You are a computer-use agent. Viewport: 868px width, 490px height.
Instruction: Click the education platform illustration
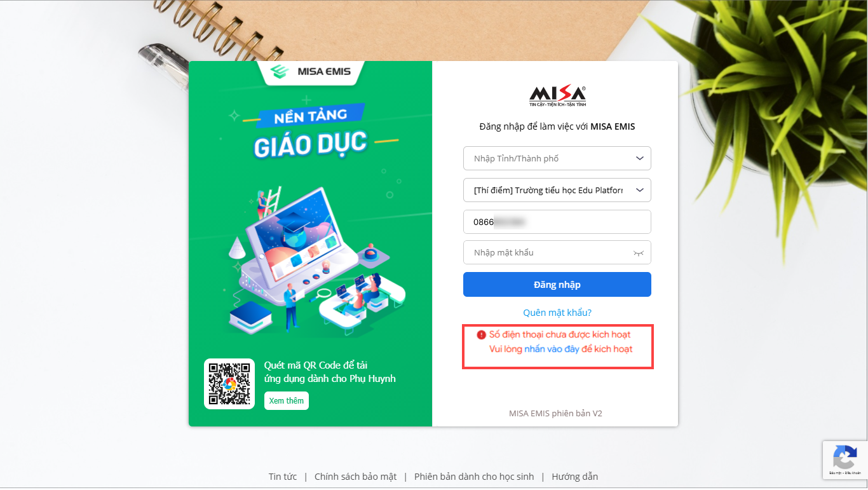(x=311, y=261)
